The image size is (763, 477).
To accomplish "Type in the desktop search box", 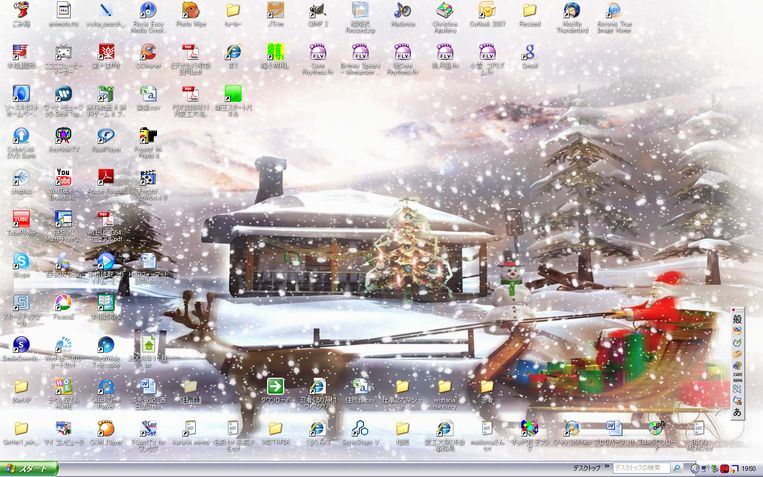I will [x=641, y=468].
